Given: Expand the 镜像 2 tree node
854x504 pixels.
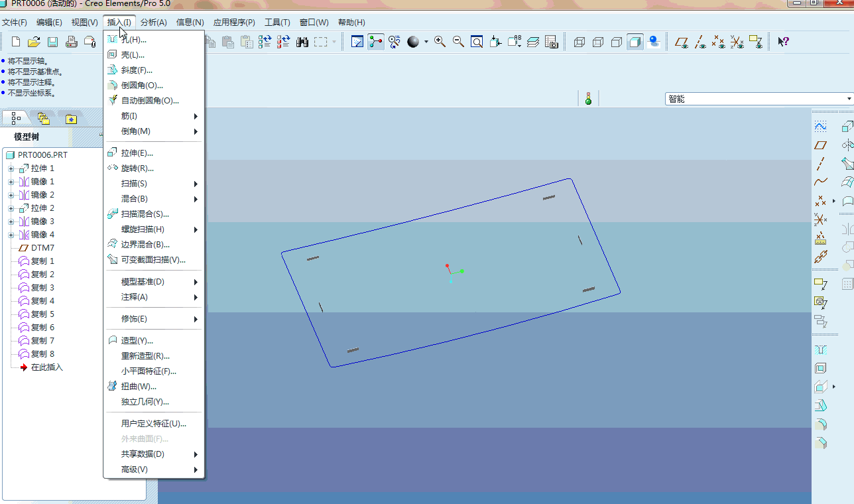Looking at the screenshot, I should [11, 195].
